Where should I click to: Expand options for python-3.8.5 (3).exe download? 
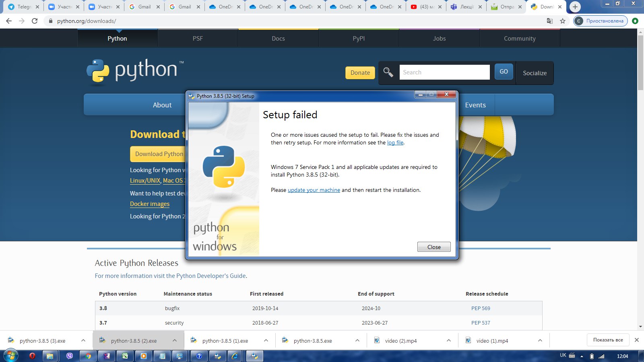pos(83,340)
